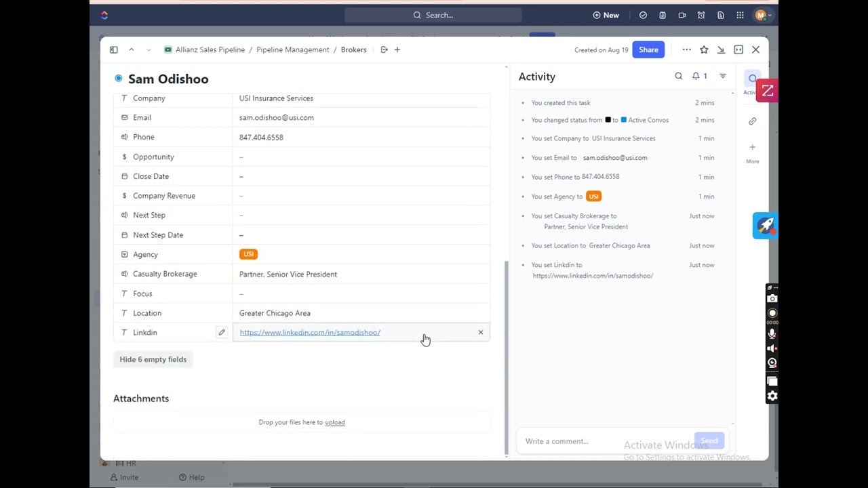The height and width of the screenshot is (488, 868).
Task: Open Pipeline Management breadcrumb
Action: pyautogui.click(x=293, y=49)
